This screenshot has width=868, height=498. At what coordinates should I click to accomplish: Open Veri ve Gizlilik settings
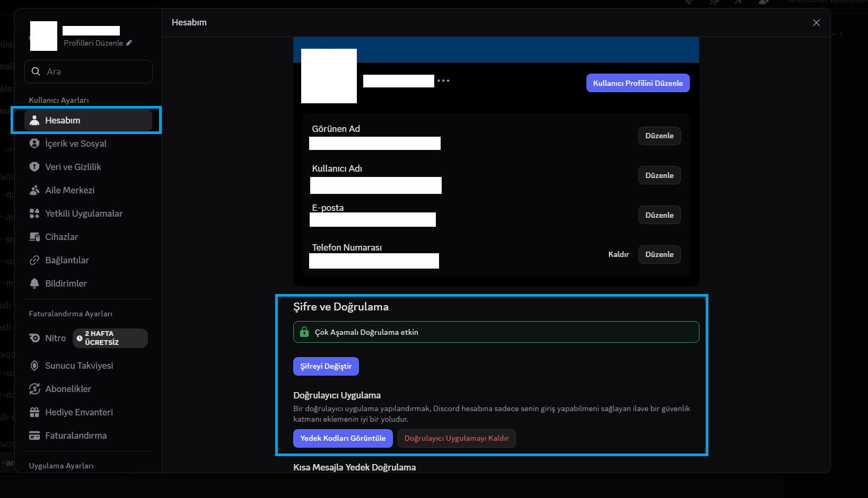88,167
